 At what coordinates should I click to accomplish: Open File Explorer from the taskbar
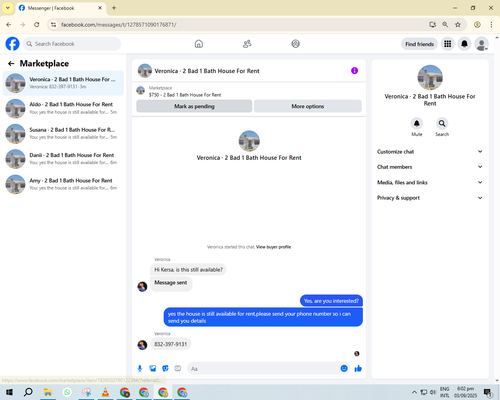pos(48,392)
